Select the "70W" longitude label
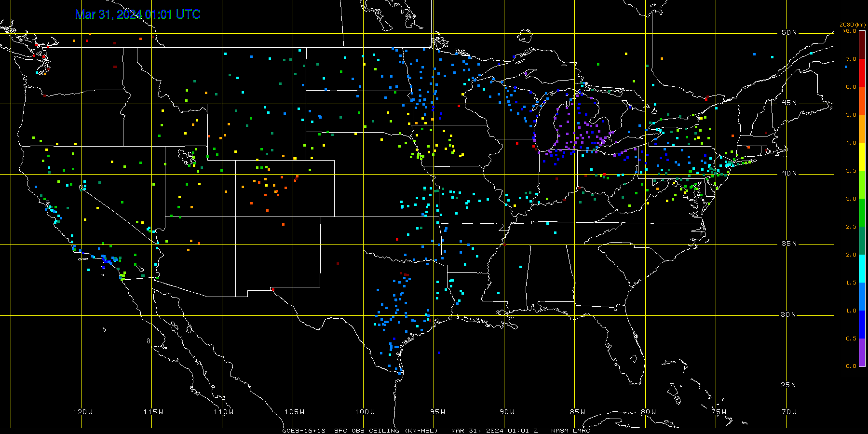This screenshot has height=434, width=868. [789, 412]
